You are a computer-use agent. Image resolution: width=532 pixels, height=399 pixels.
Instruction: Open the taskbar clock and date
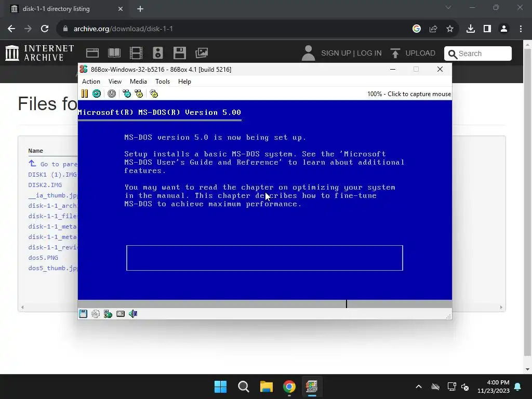pos(494,387)
